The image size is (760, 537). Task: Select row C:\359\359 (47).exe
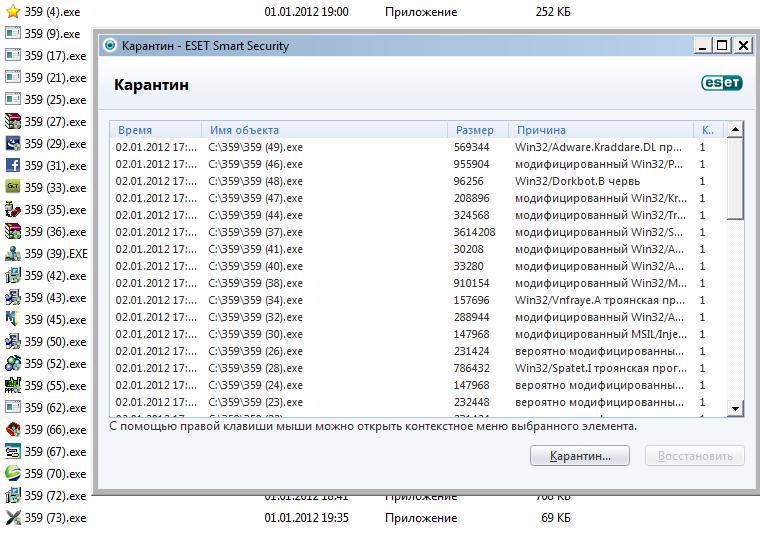point(418,198)
